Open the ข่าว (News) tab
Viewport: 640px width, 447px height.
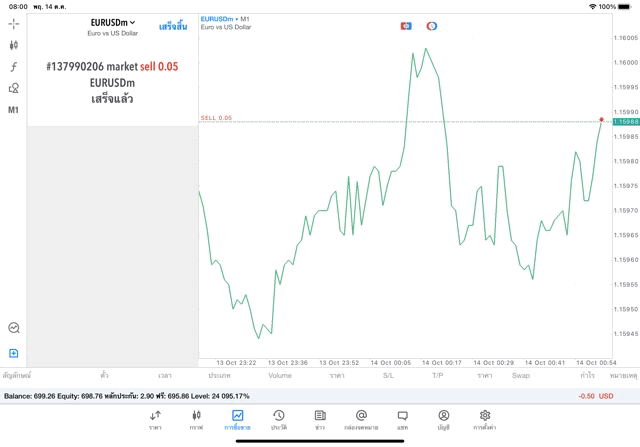(320, 420)
